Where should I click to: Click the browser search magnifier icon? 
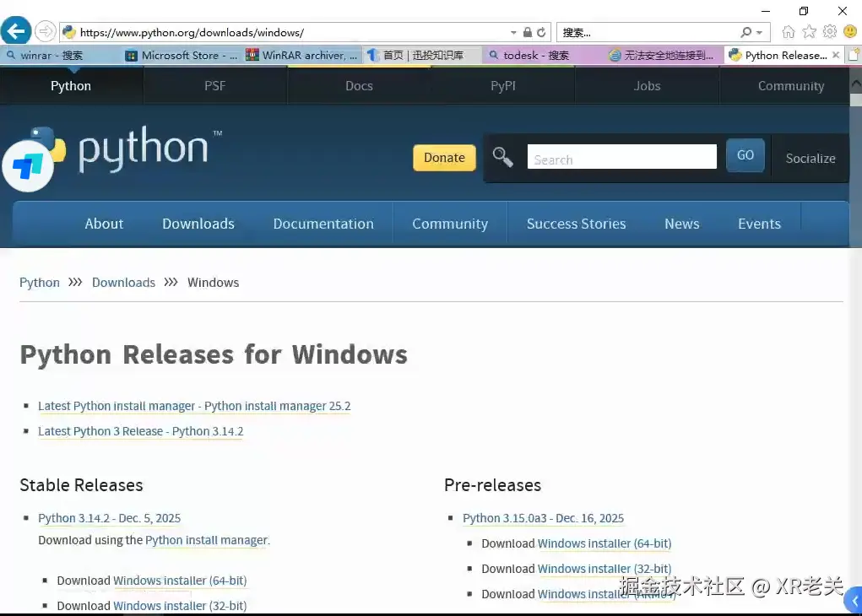(x=746, y=32)
